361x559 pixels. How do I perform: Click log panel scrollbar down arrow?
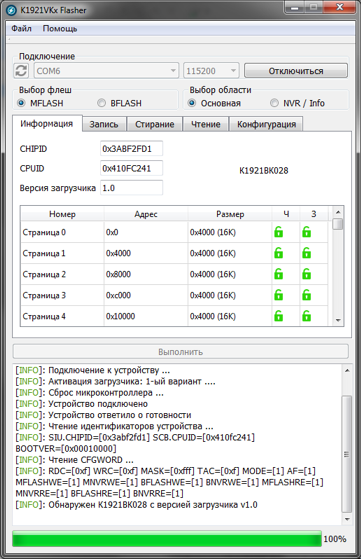[347, 519]
